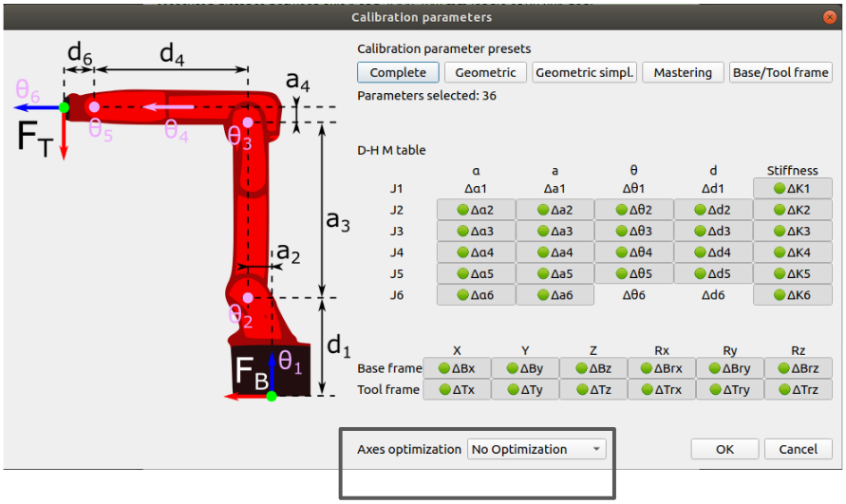Toggle the ΔTz tool frame parameter
846x504 pixels.
click(x=592, y=389)
